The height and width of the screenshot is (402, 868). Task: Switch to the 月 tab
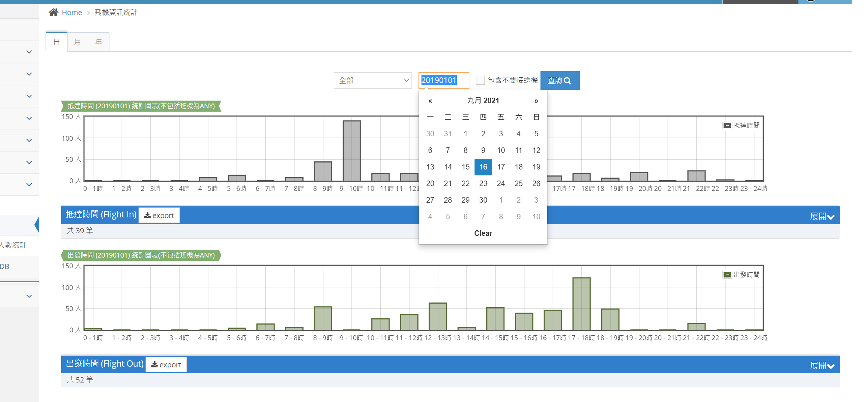[x=77, y=42]
